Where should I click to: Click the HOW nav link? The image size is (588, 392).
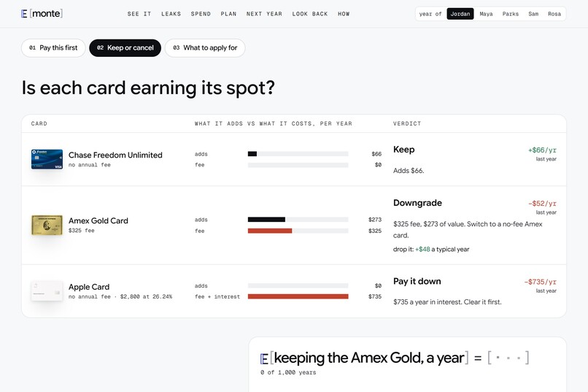coord(344,14)
